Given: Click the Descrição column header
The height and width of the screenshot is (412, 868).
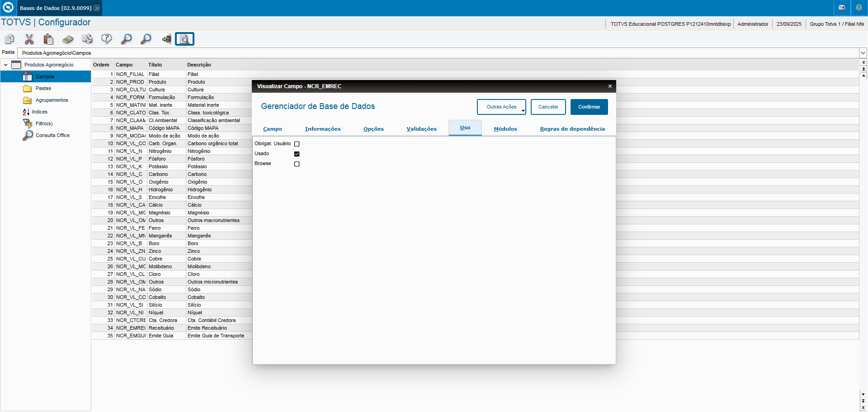Looking at the screenshot, I should coord(199,65).
